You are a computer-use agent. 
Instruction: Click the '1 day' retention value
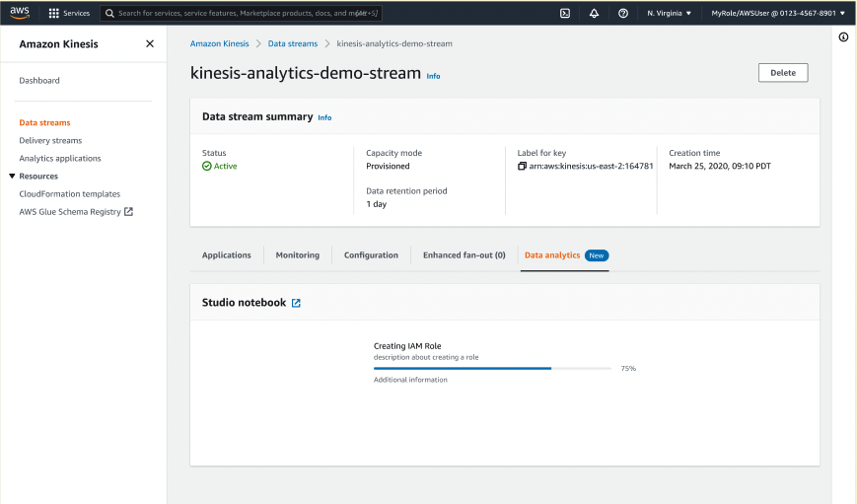[x=376, y=204]
